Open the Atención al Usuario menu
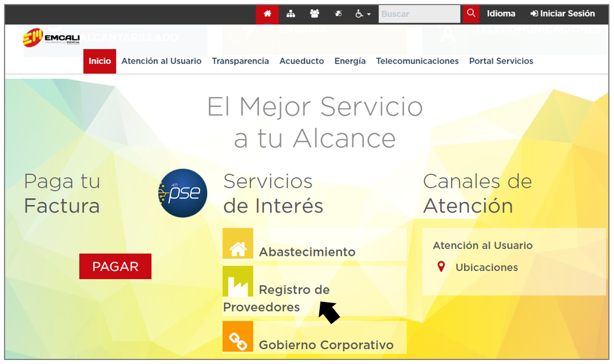Image resolution: width=614 pixels, height=364 pixels. 161,61
